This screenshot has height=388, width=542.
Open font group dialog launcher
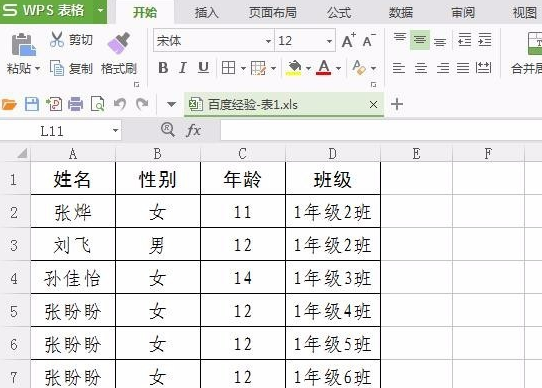(373, 84)
